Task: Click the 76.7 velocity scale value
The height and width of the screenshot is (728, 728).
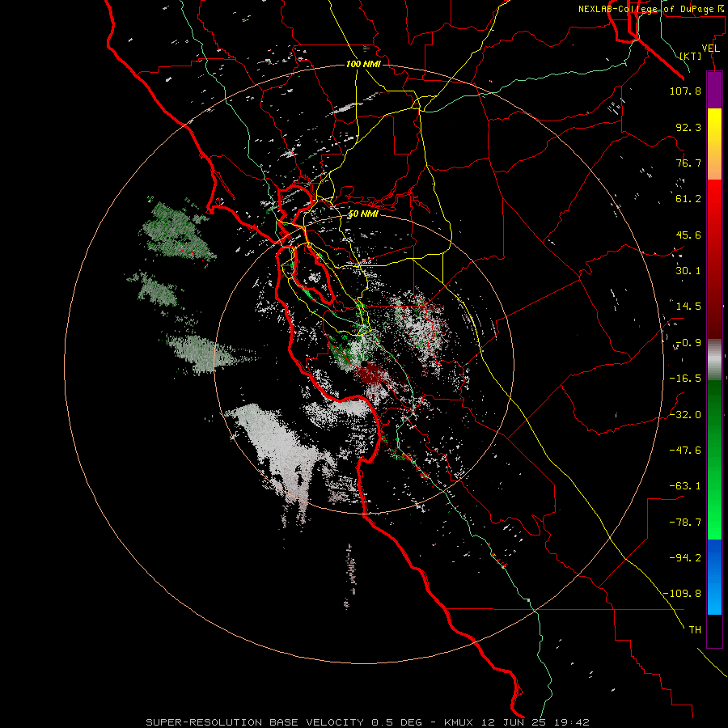Action: click(688, 163)
